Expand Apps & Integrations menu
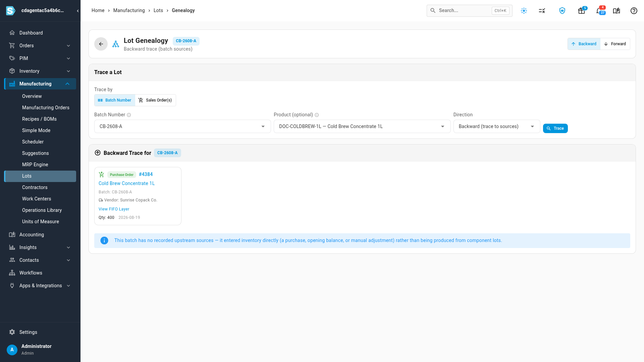The width and height of the screenshot is (644, 362). [x=40, y=286]
